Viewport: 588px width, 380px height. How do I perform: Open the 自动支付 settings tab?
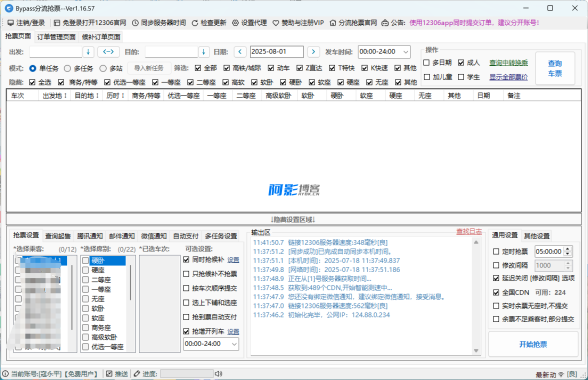click(186, 236)
